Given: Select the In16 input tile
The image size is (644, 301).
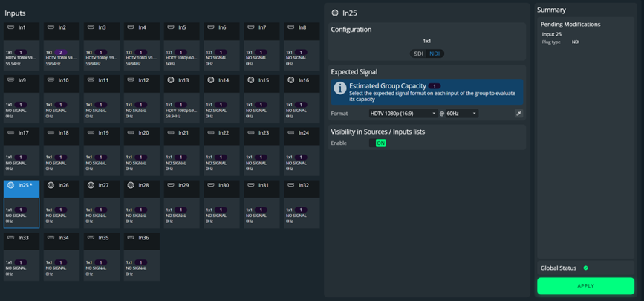Looking at the screenshot, I should pos(302,98).
